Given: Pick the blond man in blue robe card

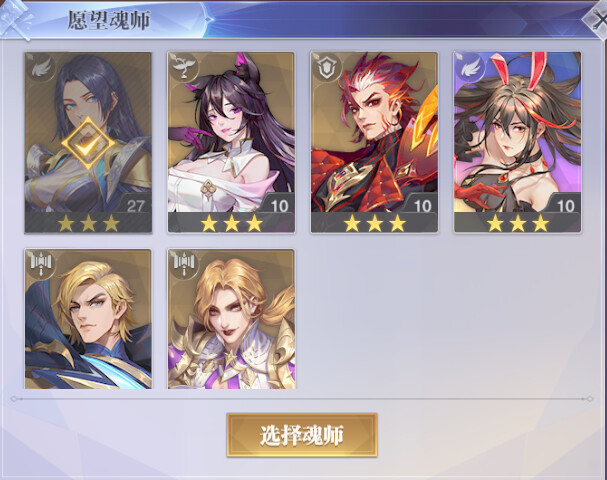Looking at the screenshot, I should coord(88,319).
